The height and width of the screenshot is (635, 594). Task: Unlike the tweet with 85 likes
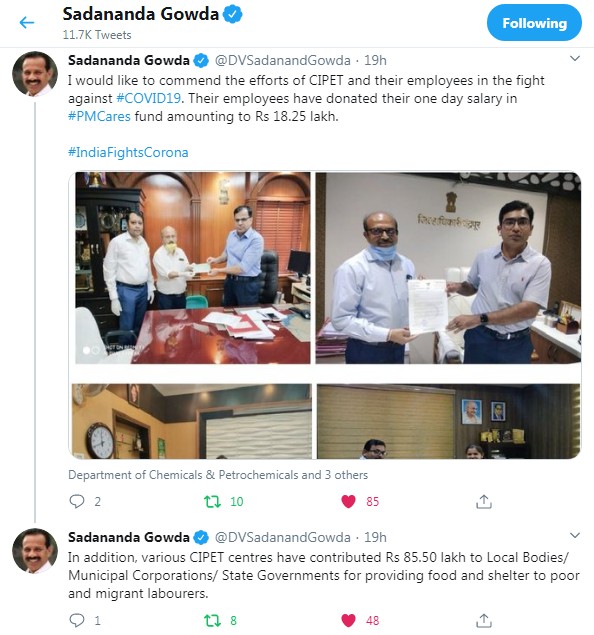[348, 501]
